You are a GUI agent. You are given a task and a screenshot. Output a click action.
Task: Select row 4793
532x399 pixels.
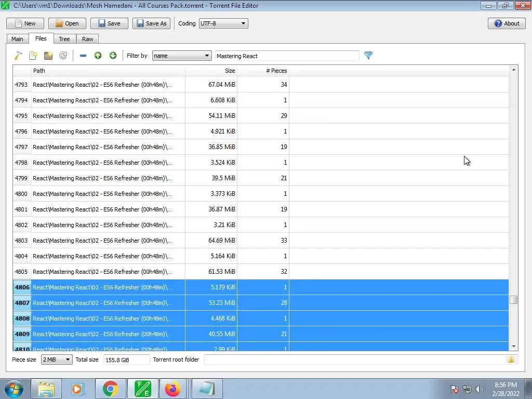point(261,85)
